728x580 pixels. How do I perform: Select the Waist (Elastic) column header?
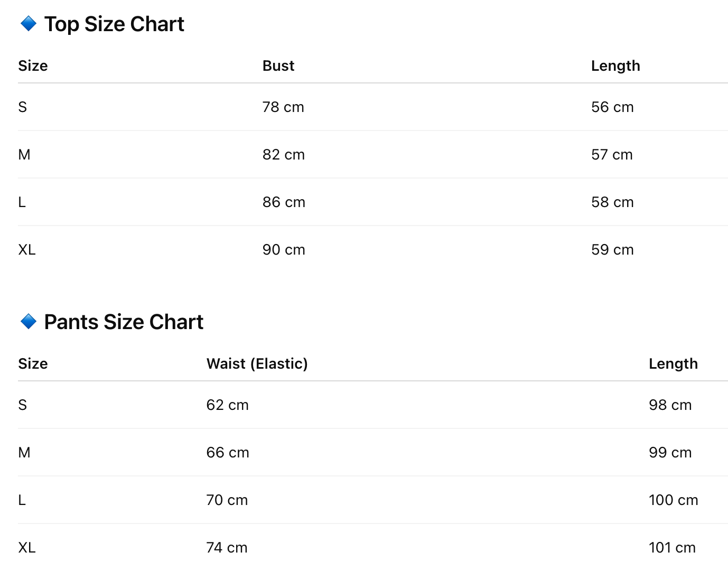click(x=257, y=364)
